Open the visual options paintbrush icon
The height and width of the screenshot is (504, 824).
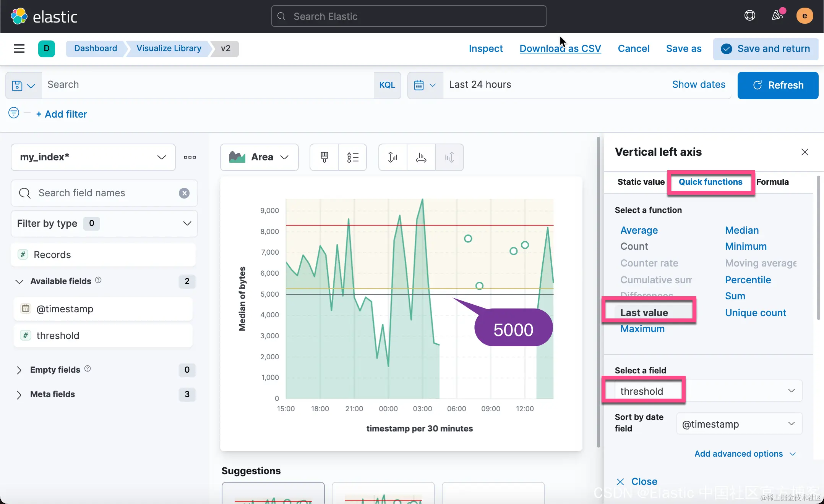click(324, 157)
